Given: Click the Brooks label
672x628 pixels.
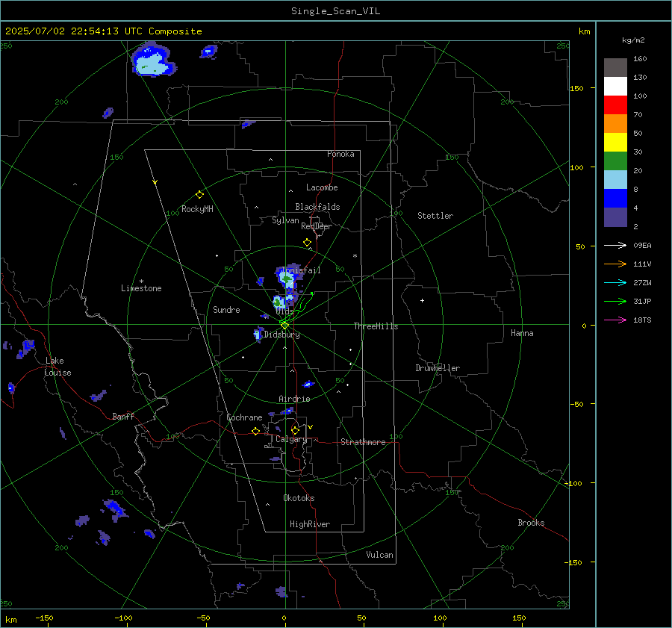Looking at the screenshot, I should [531, 523].
